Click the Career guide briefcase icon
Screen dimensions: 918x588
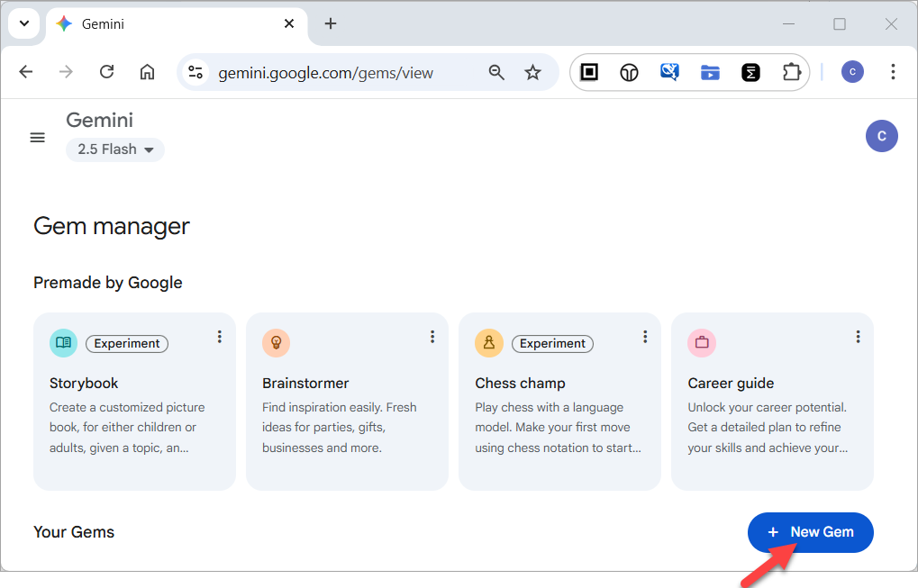[702, 343]
